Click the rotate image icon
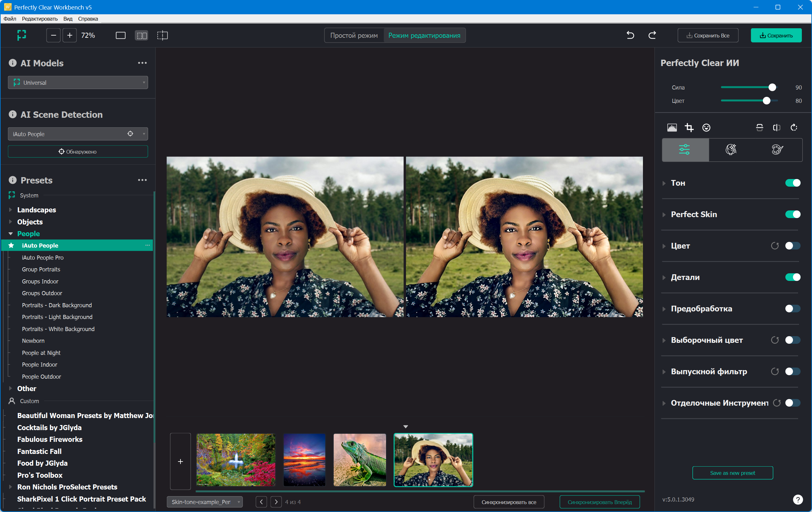812x512 pixels. pos(794,128)
